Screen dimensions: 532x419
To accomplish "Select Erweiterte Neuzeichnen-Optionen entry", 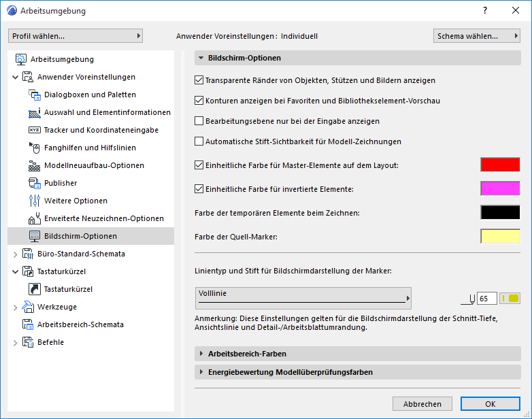I will tap(104, 218).
